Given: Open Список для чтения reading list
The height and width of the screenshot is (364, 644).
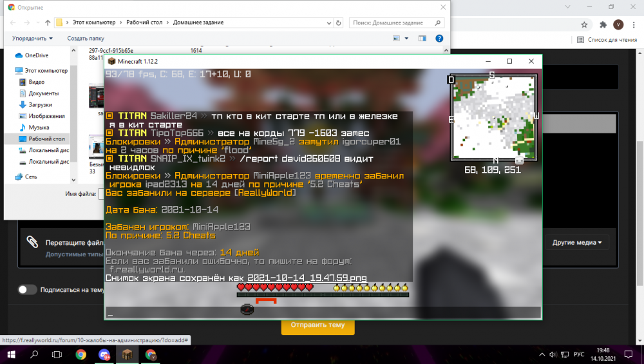Looking at the screenshot, I should (x=607, y=40).
